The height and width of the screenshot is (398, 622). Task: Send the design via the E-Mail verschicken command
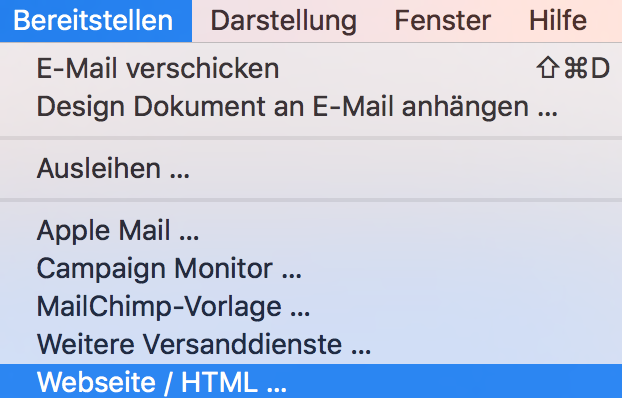(311, 68)
